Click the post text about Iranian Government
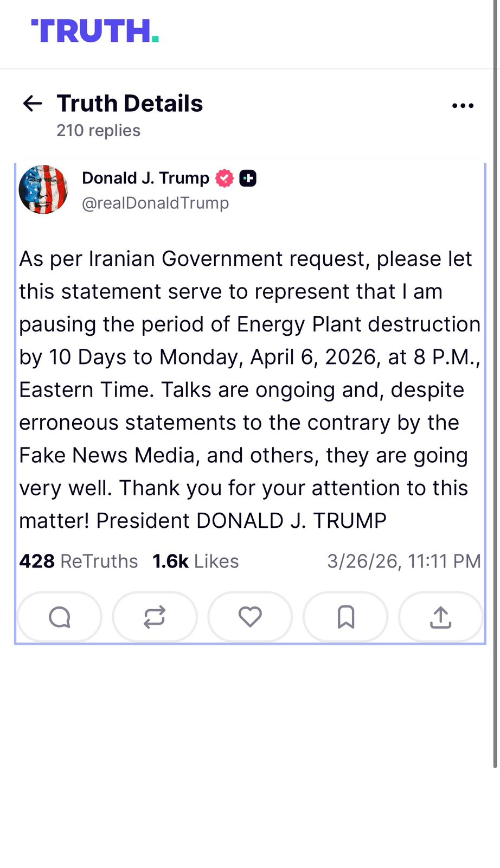Screen dimensions: 500x868 [x=249, y=390]
